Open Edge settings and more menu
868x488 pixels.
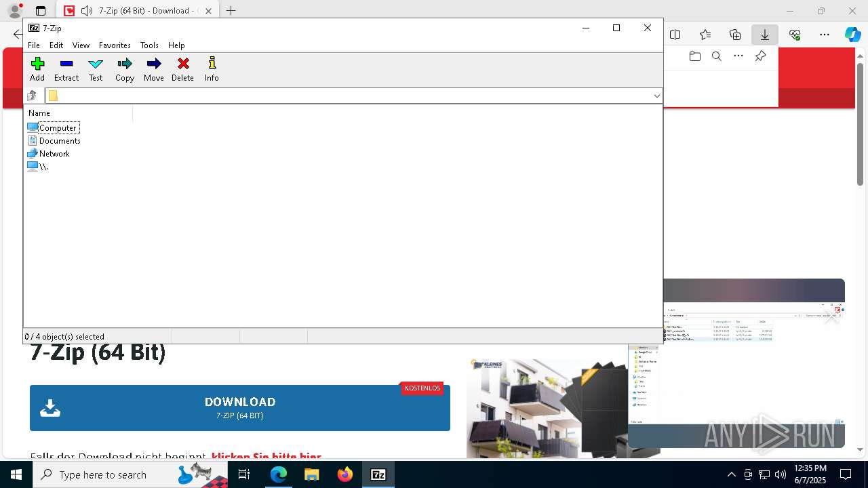825,35
